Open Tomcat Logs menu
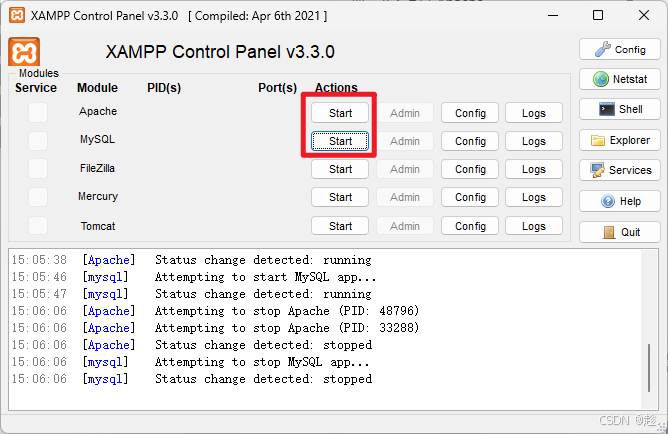This screenshot has height=434, width=668. [534, 226]
